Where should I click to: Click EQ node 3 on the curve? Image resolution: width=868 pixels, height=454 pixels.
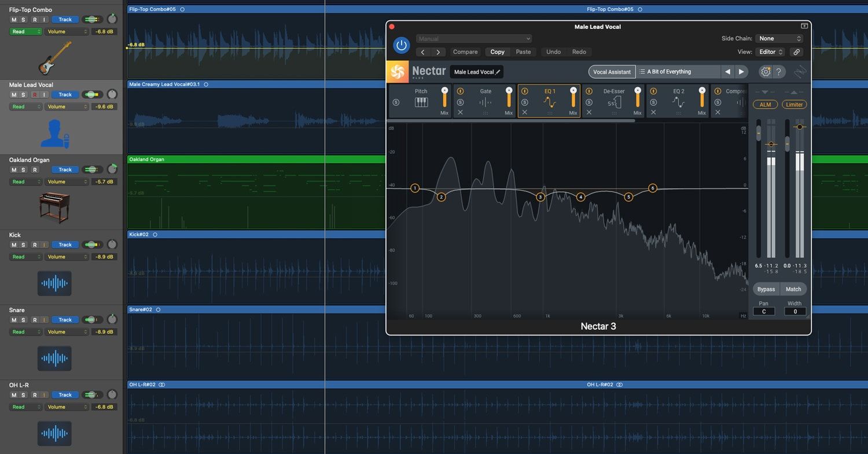540,197
